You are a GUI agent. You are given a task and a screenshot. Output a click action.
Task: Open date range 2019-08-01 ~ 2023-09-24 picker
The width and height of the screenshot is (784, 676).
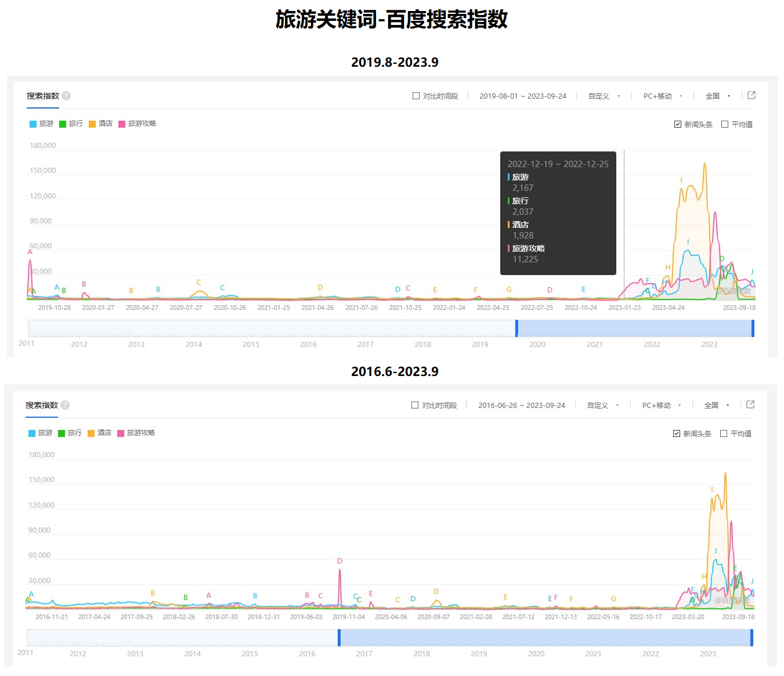[x=523, y=96]
